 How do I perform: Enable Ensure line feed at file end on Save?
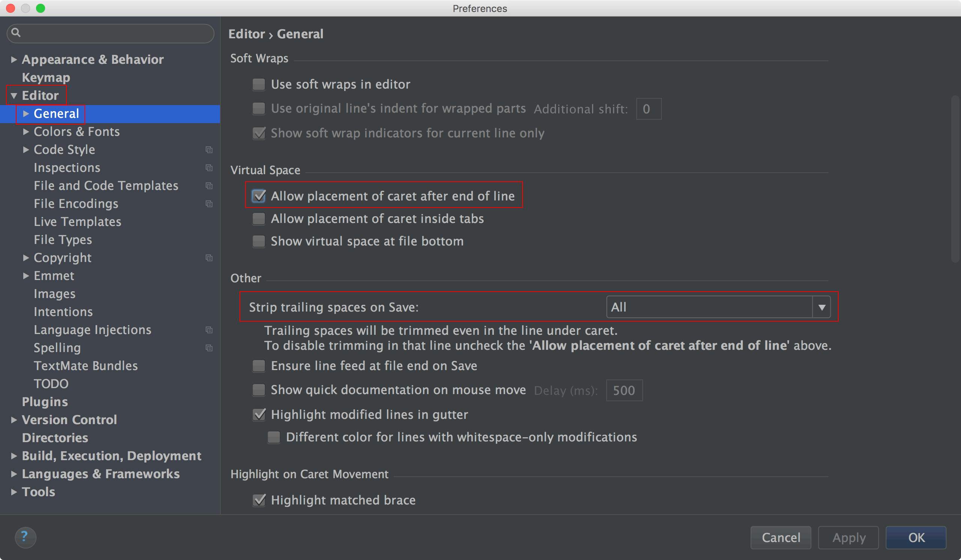259,366
